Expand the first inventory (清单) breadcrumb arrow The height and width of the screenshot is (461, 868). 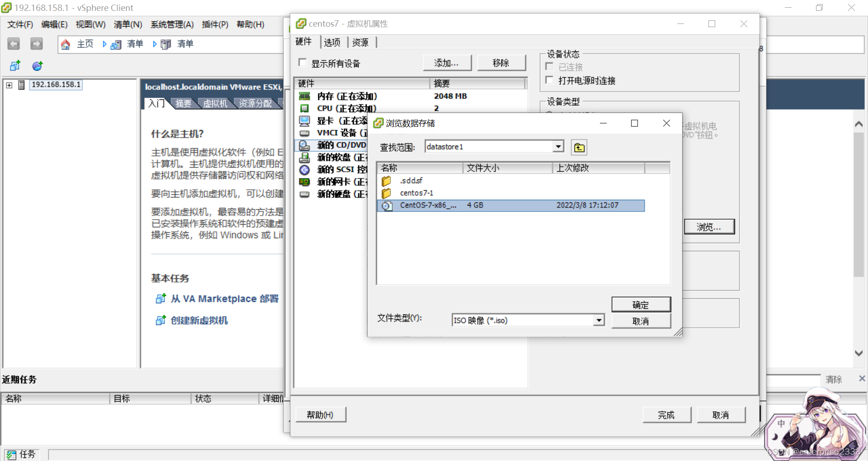coord(104,44)
